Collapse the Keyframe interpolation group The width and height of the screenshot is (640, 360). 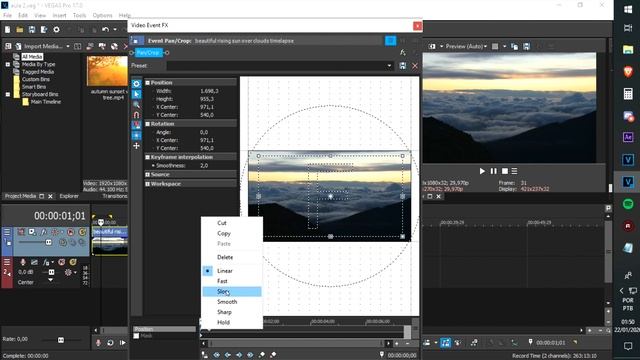click(148, 157)
